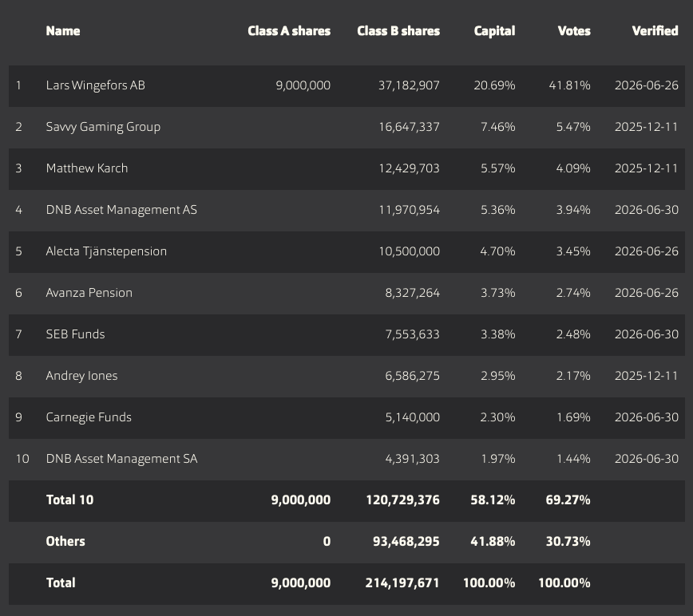The image size is (693, 616).
Task: Click the Total 10 row label
Action: [x=69, y=500]
